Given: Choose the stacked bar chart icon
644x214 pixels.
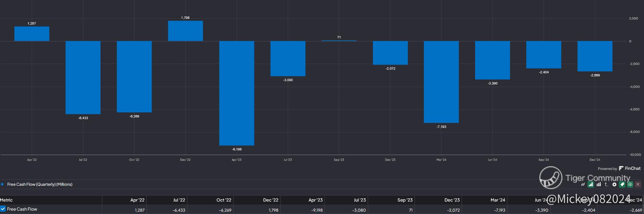Looking at the screenshot, I should tap(599, 184).
